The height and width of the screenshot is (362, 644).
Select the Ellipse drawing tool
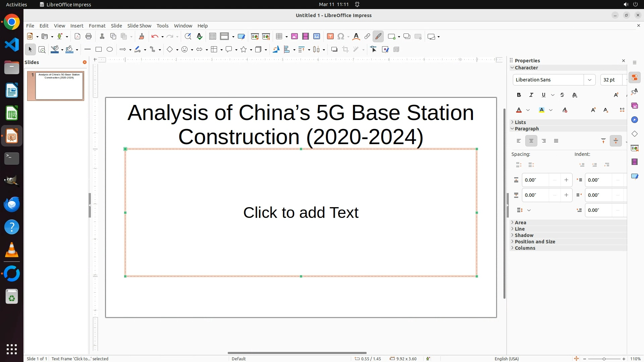pyautogui.click(x=110, y=50)
